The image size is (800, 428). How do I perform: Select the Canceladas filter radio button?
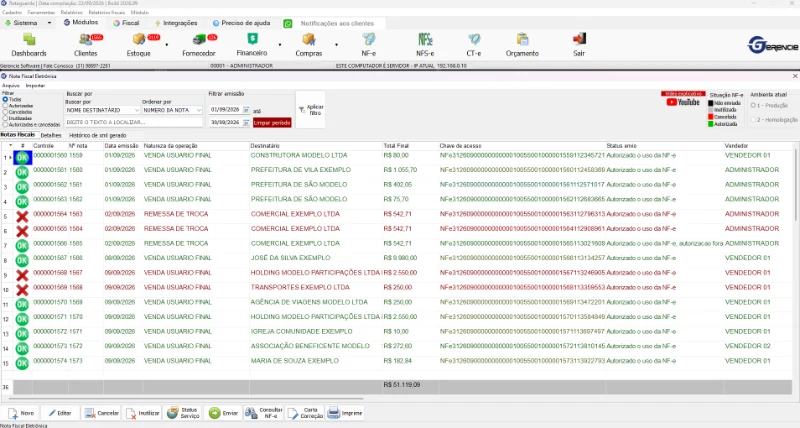point(5,112)
